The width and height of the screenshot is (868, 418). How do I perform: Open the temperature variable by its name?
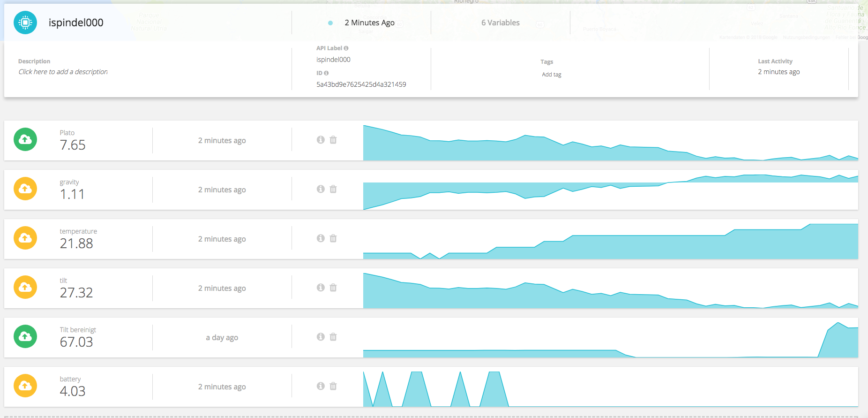point(78,231)
